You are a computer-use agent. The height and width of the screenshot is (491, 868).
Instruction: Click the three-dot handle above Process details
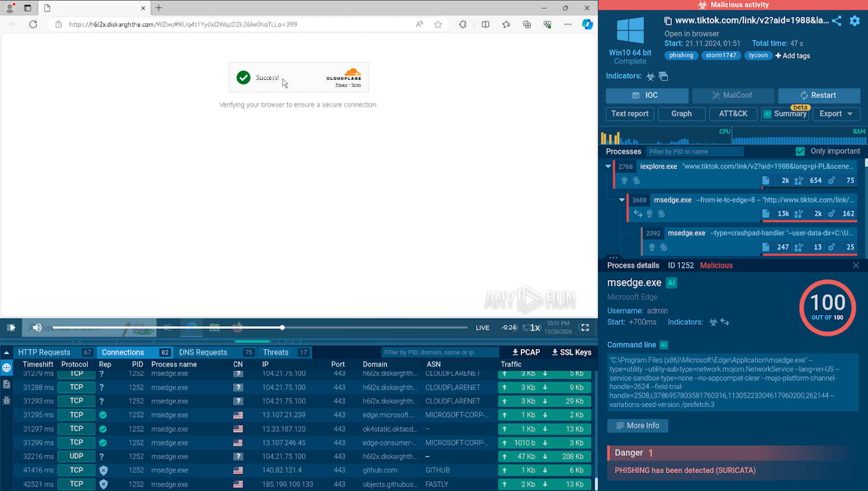[x=613, y=257]
